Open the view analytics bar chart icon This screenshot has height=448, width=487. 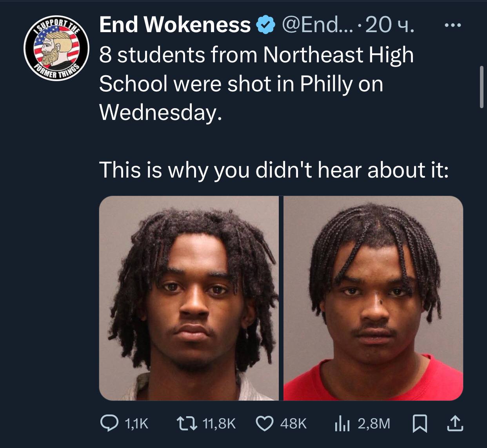point(342,423)
